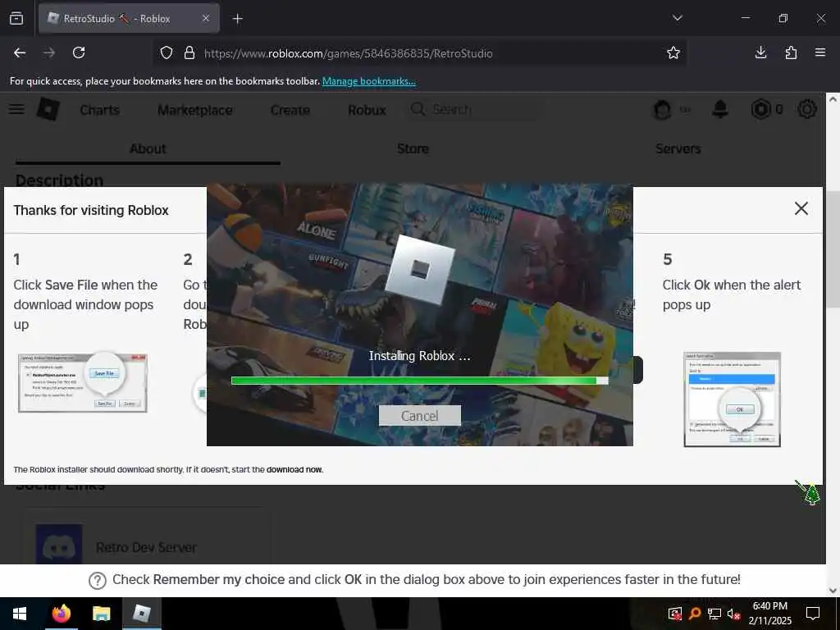Click the Installing Roblox progress bar
This screenshot has height=630, width=840.
(419, 381)
